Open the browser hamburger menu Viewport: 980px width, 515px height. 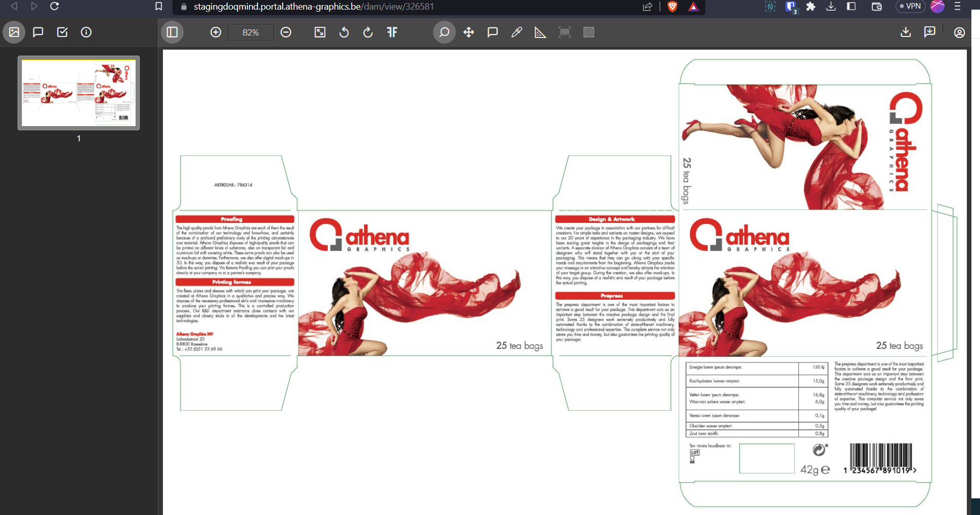point(957,7)
